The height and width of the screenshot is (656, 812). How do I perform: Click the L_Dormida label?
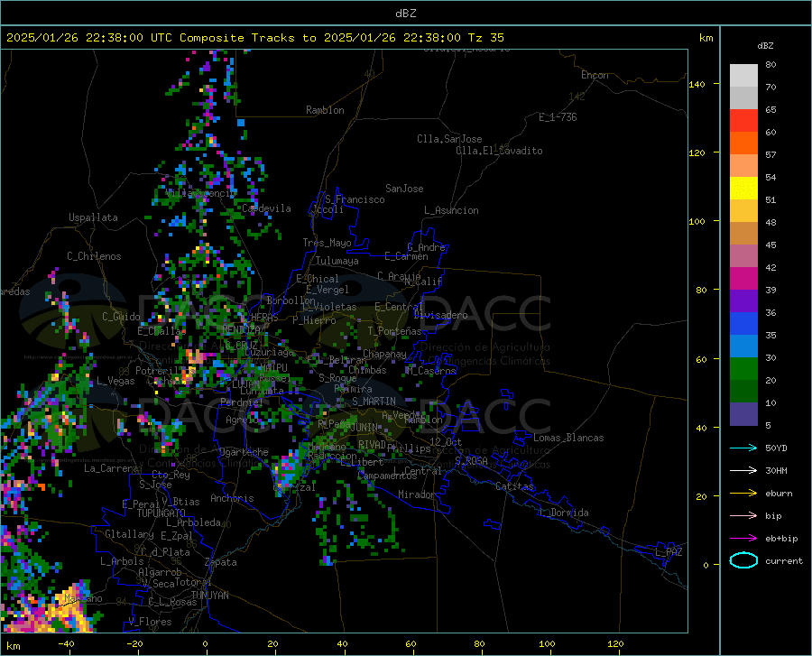point(563,513)
